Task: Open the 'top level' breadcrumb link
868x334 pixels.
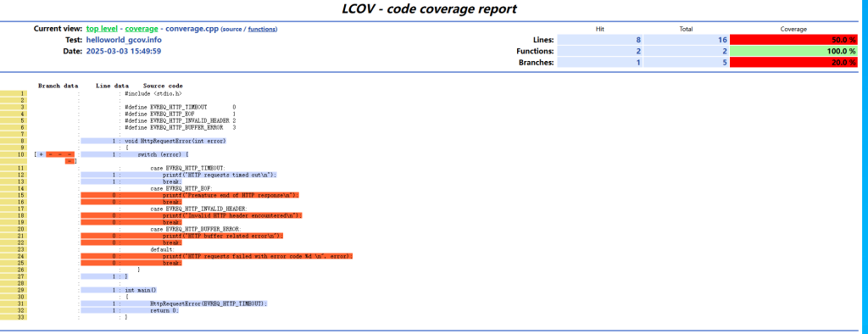Action: [x=102, y=29]
